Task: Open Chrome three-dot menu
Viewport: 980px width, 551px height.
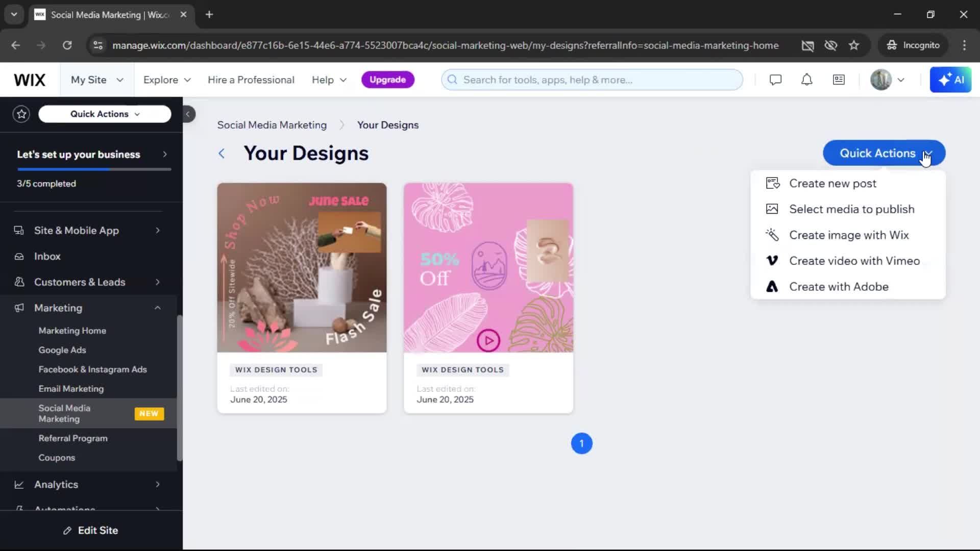Action: point(964,45)
